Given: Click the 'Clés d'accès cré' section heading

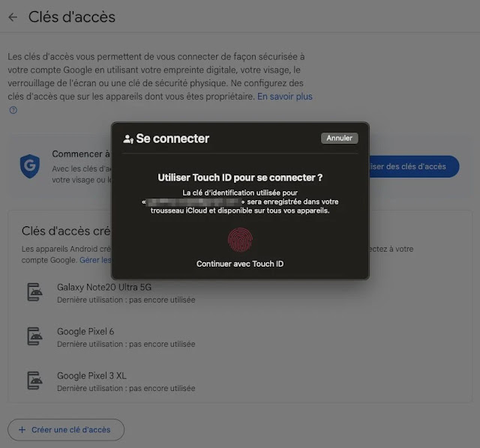Looking at the screenshot, I should click(66, 231).
